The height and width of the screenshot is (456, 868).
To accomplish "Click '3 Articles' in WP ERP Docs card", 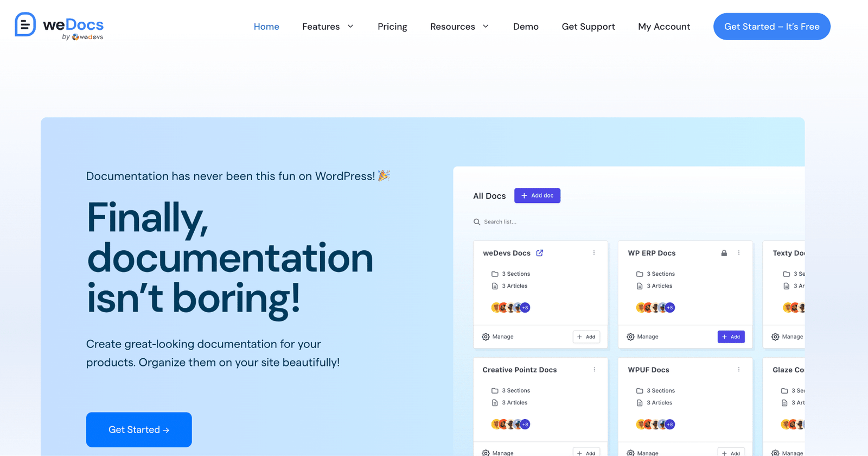I will 660,286.
